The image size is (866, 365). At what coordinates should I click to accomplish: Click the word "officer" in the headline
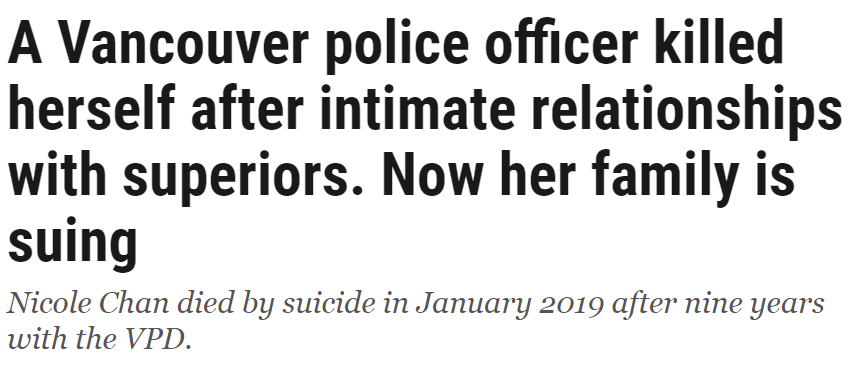561,43
